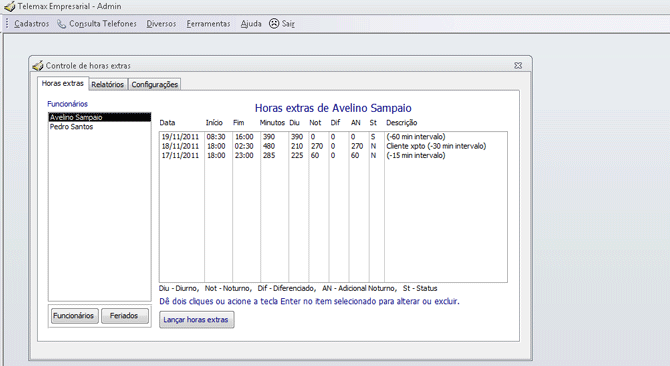Select the 18/11/2011 overtime row
Image resolution: width=670 pixels, height=366 pixels.
coord(333,146)
